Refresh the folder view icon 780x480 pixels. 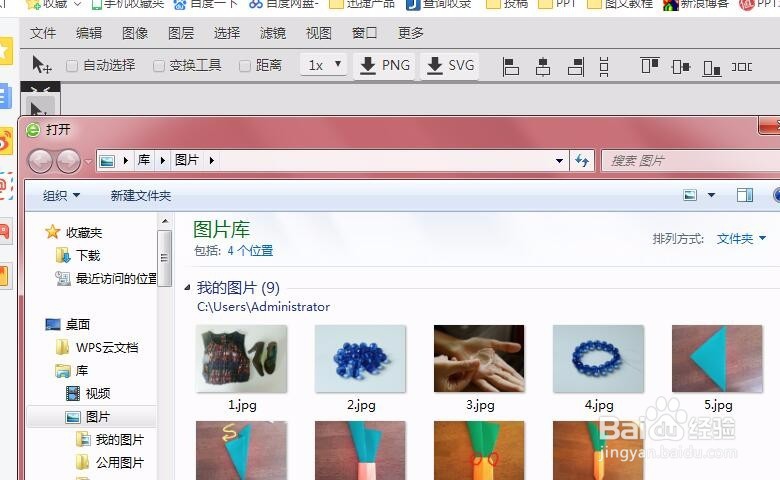[582, 161]
